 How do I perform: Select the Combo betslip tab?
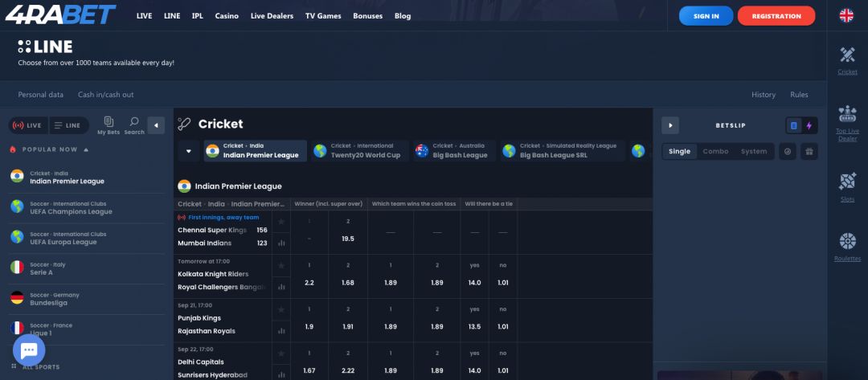[x=715, y=151]
